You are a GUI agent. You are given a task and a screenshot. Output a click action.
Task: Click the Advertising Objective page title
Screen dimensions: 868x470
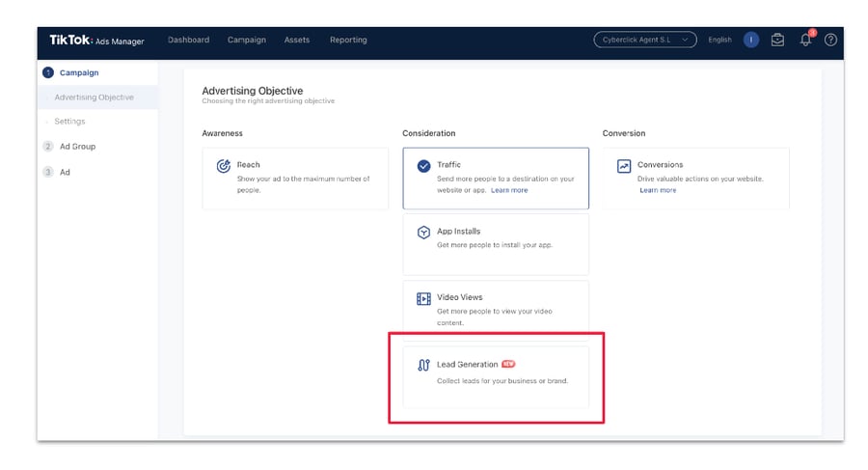pyautogui.click(x=252, y=91)
